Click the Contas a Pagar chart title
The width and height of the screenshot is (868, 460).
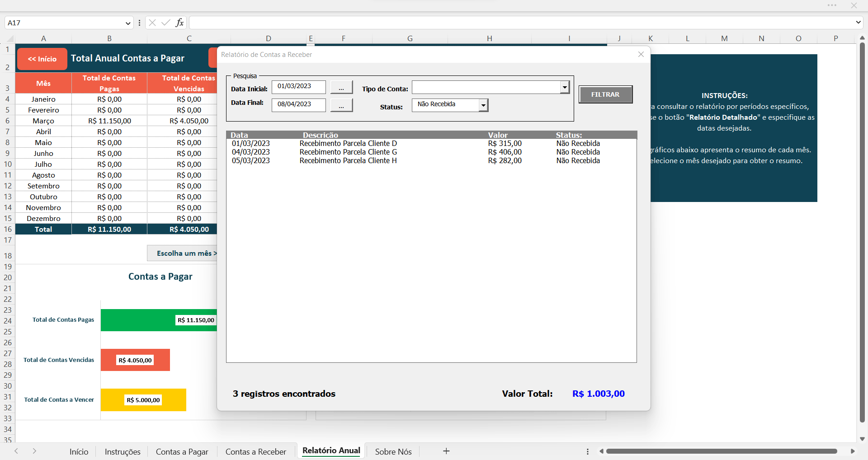[x=160, y=277]
